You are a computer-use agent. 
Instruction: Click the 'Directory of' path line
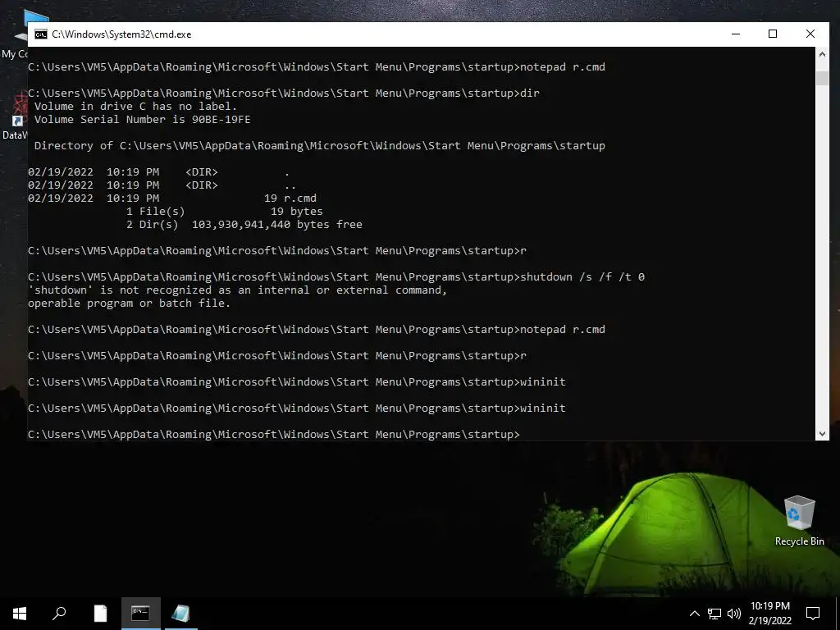coord(320,146)
